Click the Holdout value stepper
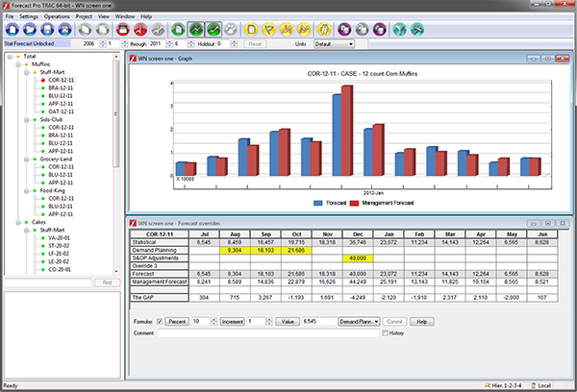The width and height of the screenshot is (577, 392). (234, 44)
